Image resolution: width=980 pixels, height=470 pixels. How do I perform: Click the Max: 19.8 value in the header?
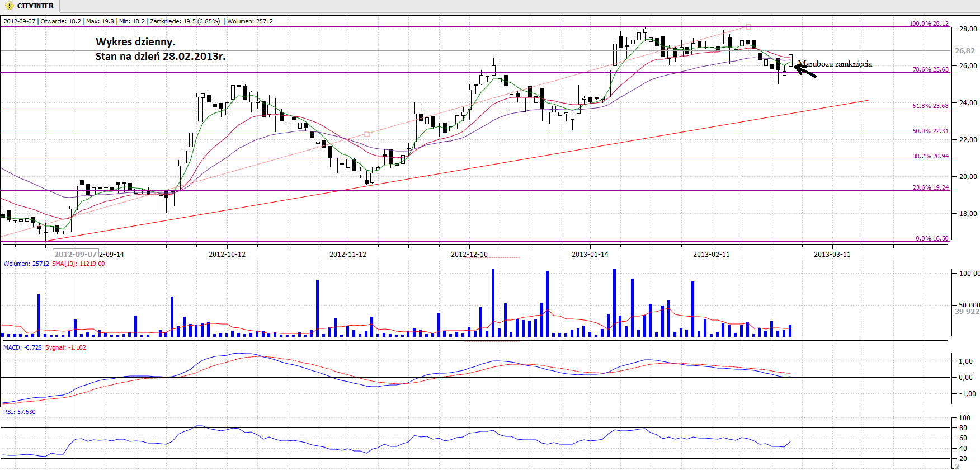click(100, 21)
